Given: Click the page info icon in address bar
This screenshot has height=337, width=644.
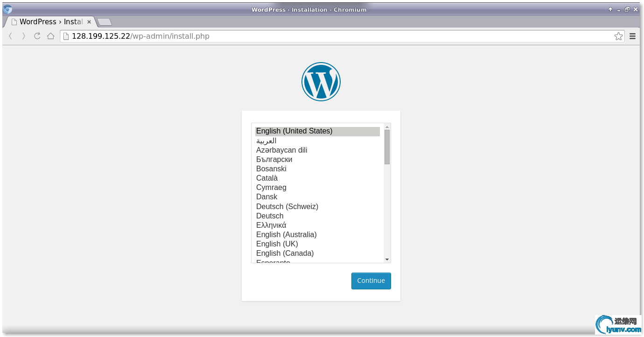Looking at the screenshot, I should click(x=66, y=36).
